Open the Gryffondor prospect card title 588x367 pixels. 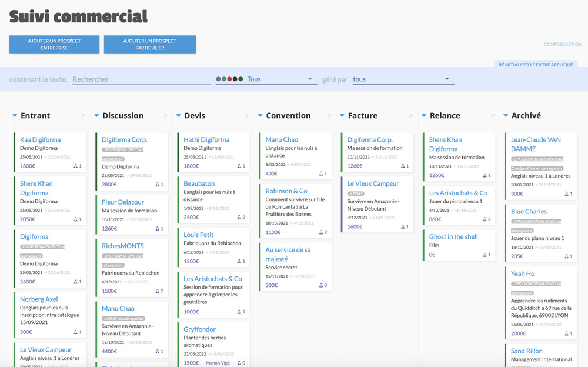pyautogui.click(x=199, y=329)
